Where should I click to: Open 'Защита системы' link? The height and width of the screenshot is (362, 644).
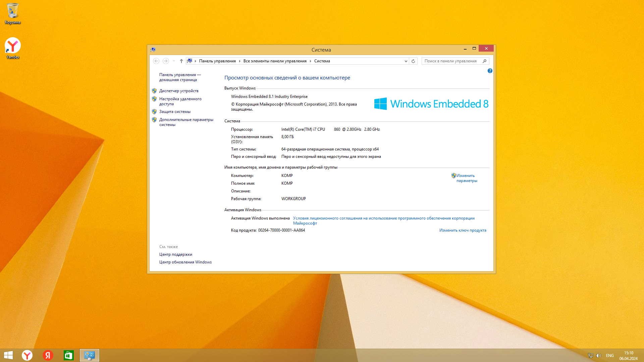pos(174,112)
